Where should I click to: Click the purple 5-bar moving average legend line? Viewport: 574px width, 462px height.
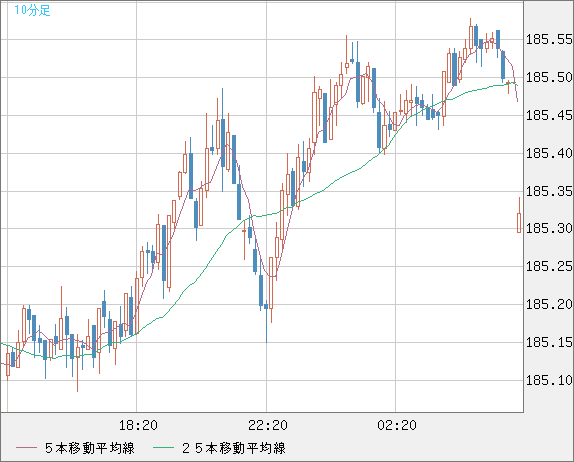[x=26, y=448]
